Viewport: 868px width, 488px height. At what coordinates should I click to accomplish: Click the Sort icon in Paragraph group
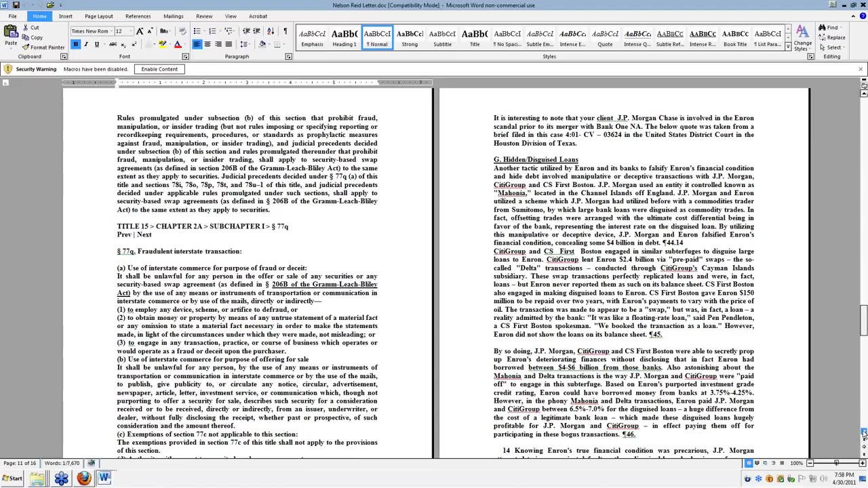pyautogui.click(x=271, y=31)
